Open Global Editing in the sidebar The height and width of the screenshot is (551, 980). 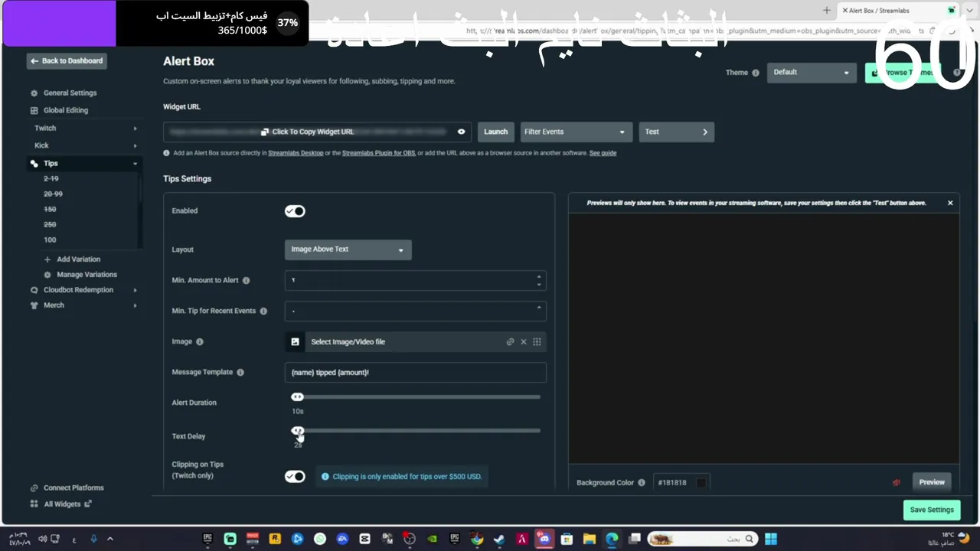tap(66, 110)
